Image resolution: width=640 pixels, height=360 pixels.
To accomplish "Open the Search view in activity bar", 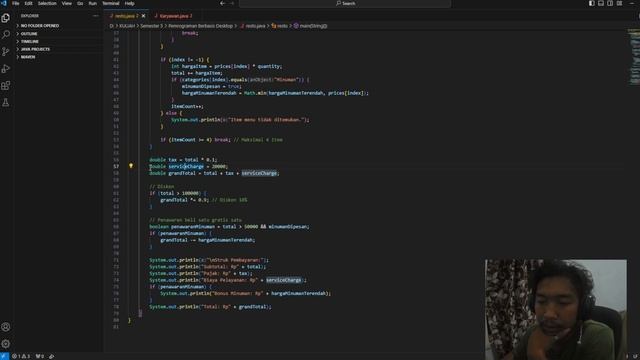I will 6,35.
